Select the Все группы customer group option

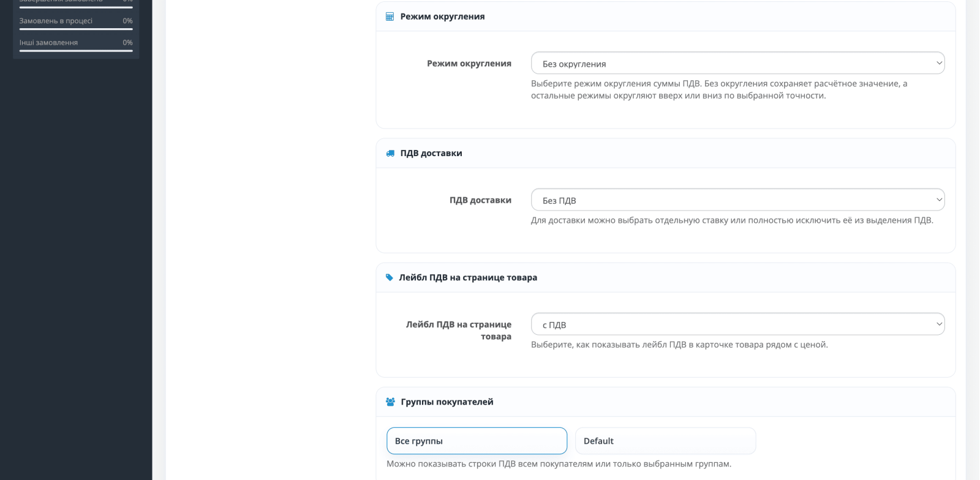(x=477, y=441)
